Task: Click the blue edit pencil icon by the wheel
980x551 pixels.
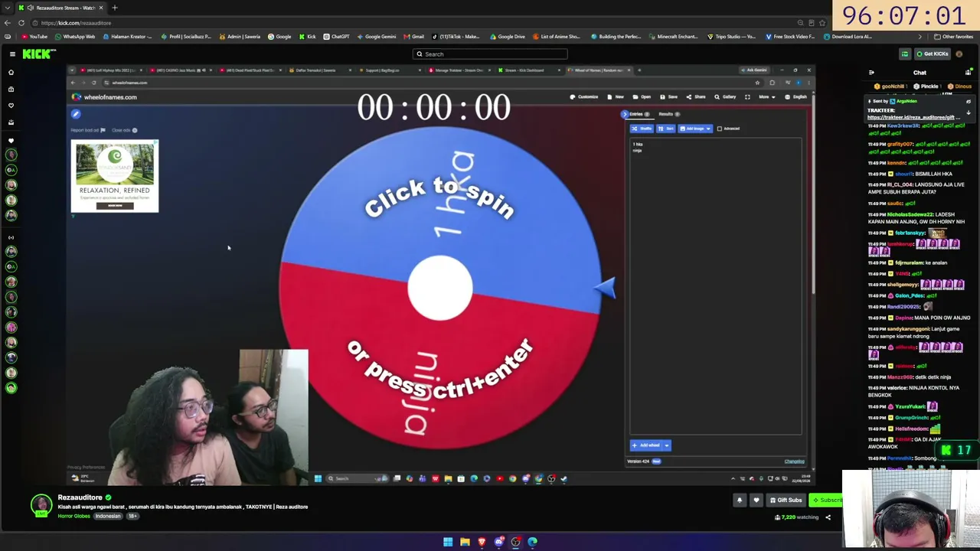Action: [x=76, y=114]
